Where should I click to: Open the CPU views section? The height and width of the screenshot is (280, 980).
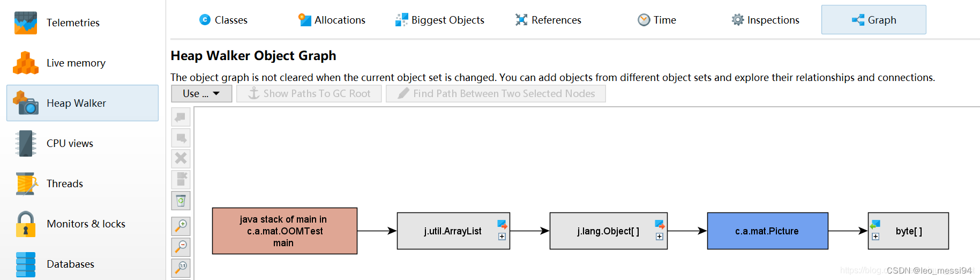pos(70,143)
